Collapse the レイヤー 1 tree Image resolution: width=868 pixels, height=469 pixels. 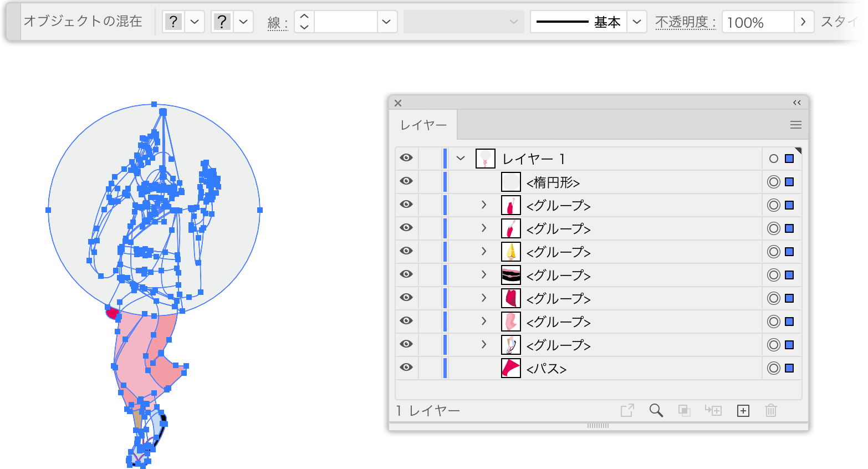point(460,158)
